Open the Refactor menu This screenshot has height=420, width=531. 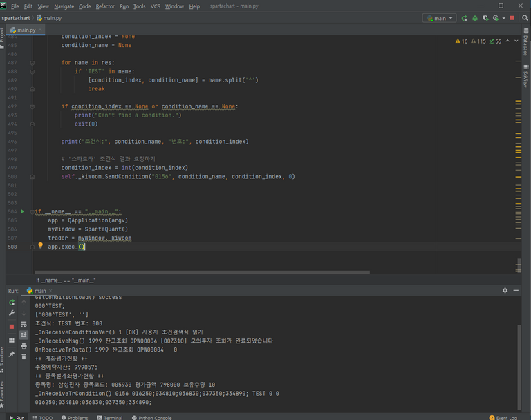105,6
